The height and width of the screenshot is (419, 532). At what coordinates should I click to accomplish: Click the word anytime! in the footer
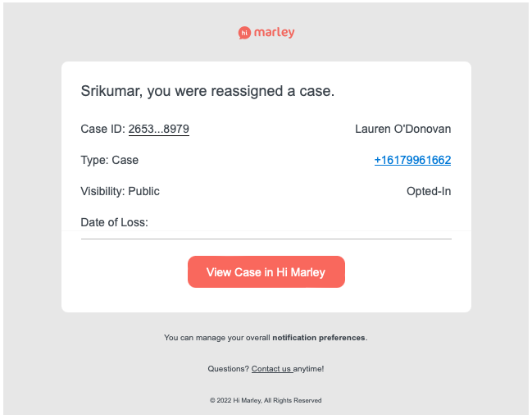pyautogui.click(x=309, y=369)
